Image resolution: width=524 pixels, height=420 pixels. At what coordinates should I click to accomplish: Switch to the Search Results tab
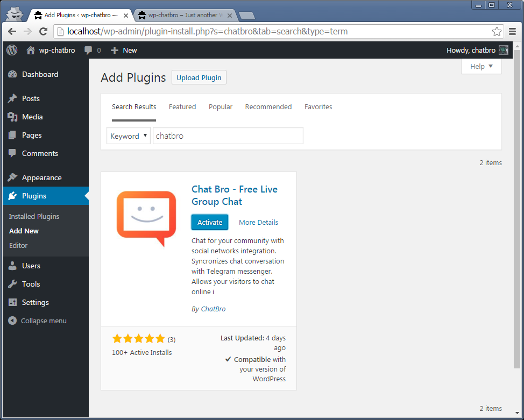pyautogui.click(x=134, y=107)
